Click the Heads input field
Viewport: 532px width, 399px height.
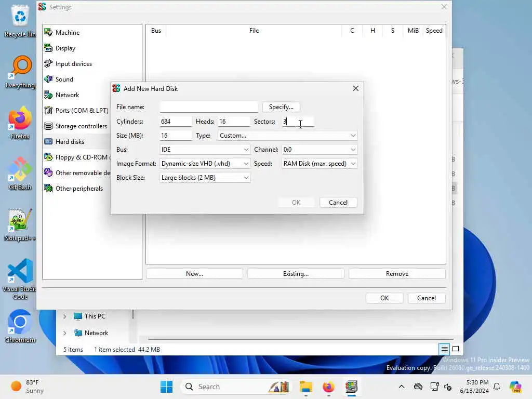(234, 122)
